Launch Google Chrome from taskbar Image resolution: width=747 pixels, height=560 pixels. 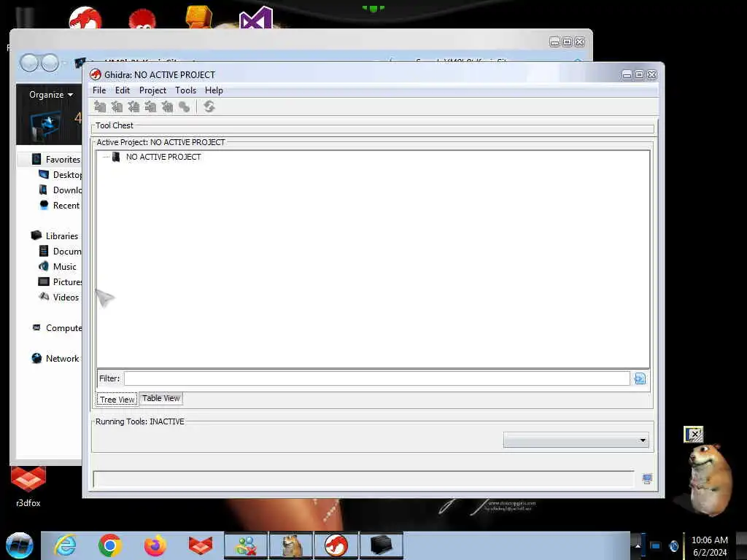pos(110,545)
